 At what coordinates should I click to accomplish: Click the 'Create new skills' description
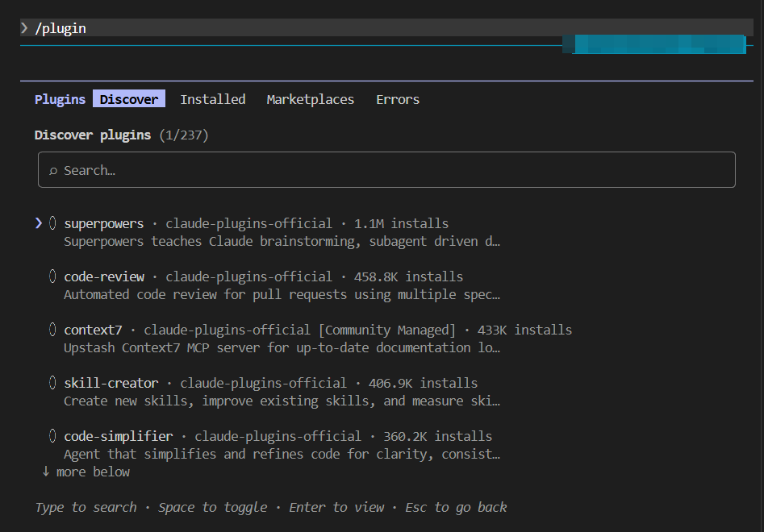pyautogui.click(x=282, y=401)
